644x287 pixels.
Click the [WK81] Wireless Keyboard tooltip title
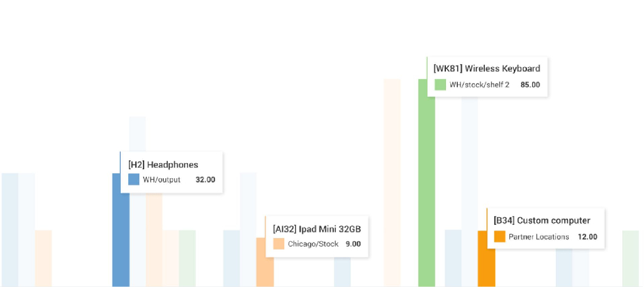pos(486,68)
